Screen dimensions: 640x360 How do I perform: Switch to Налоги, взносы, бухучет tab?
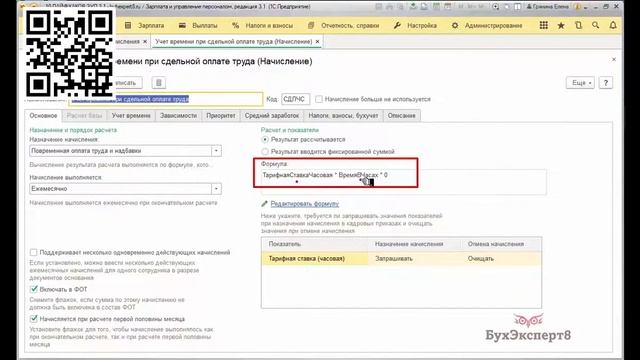343,116
